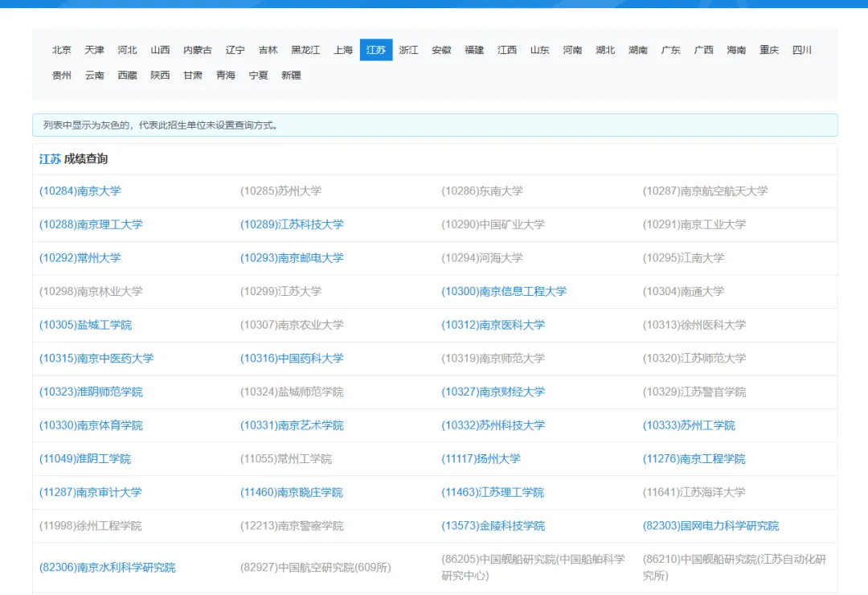868x595 pixels.
Task: Select the 北京 province tab
Action: [x=61, y=50]
